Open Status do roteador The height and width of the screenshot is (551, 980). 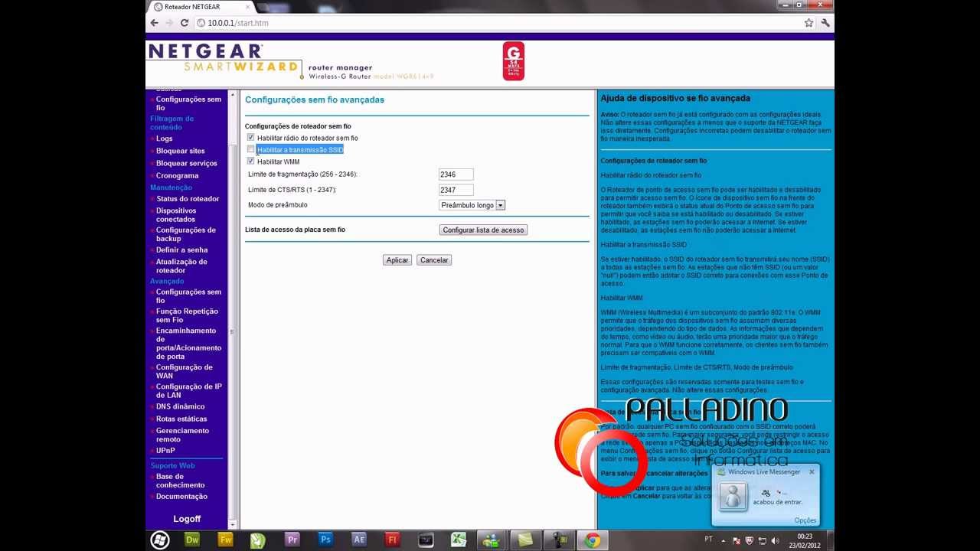[x=188, y=199]
